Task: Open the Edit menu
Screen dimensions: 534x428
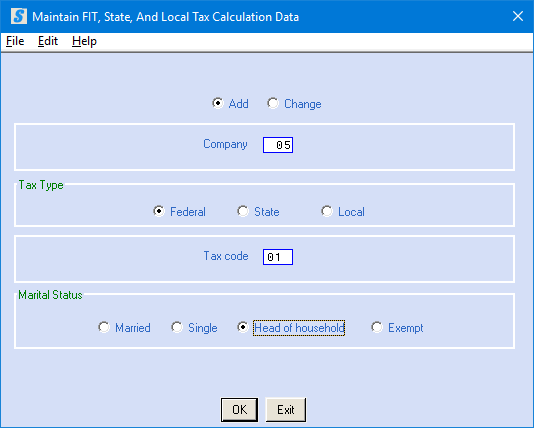Action: [x=48, y=41]
